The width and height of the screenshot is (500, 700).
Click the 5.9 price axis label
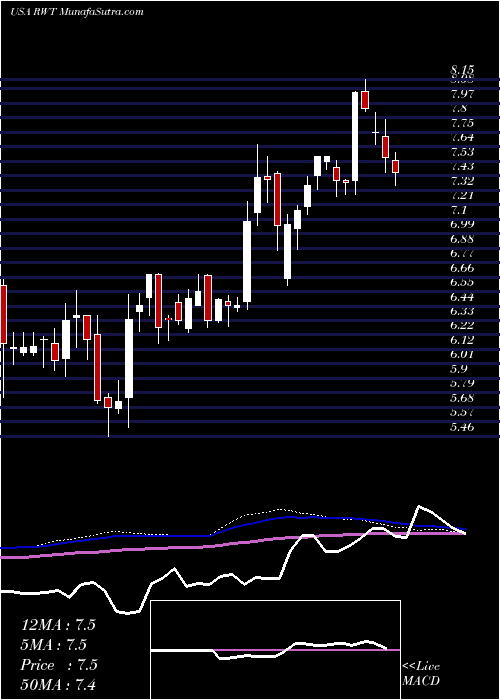tap(459, 370)
